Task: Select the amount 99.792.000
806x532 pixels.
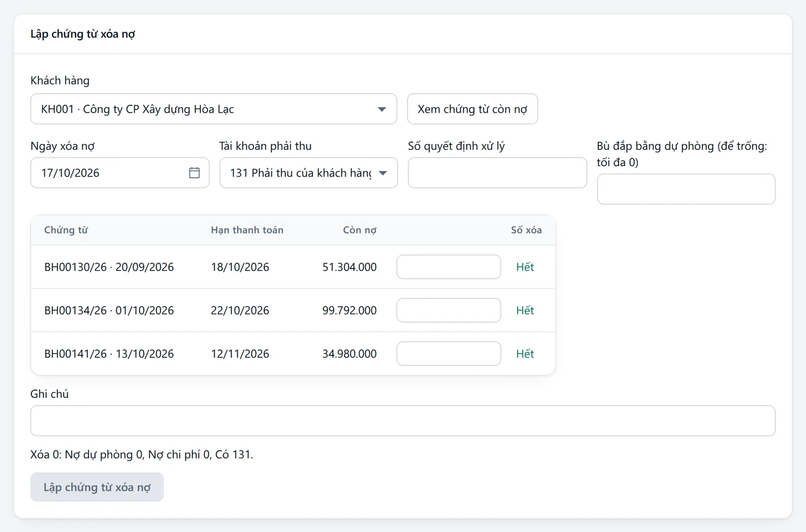Action: [x=350, y=310]
